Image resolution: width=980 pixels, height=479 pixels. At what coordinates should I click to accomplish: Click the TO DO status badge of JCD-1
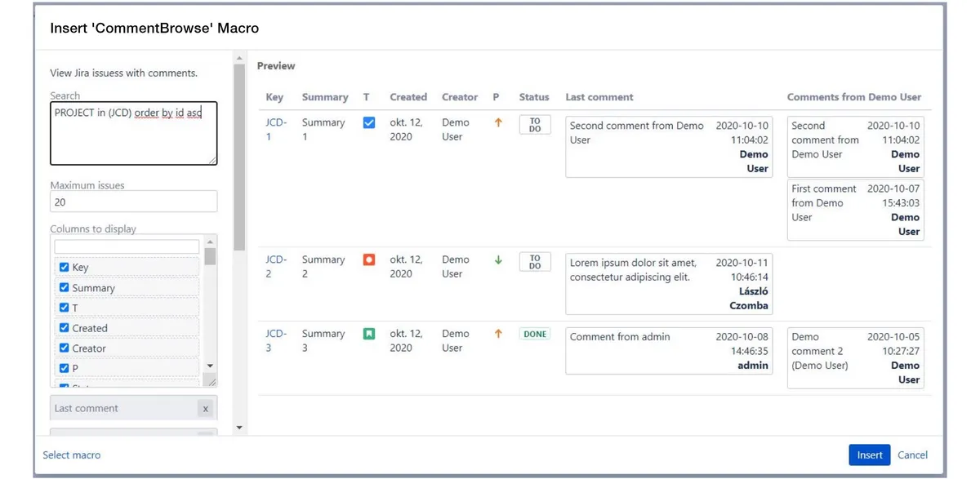coord(535,125)
